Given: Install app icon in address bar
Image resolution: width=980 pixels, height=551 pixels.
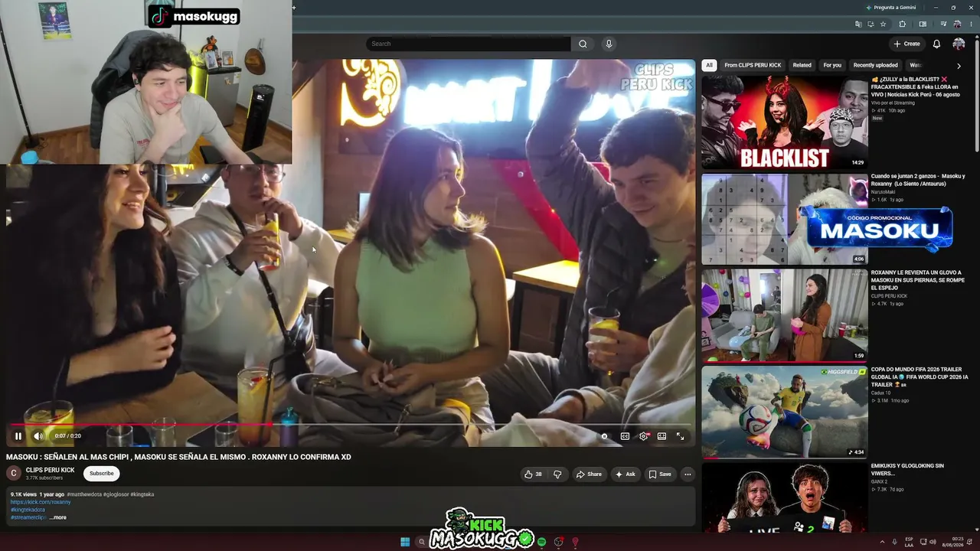Looking at the screenshot, I should pyautogui.click(x=871, y=24).
